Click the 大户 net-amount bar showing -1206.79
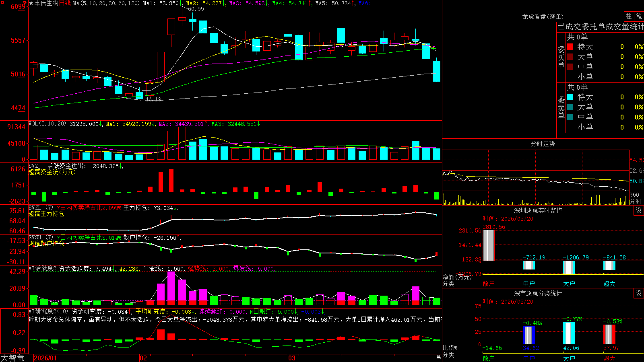Screen dimensions: 644x362 point(569,267)
